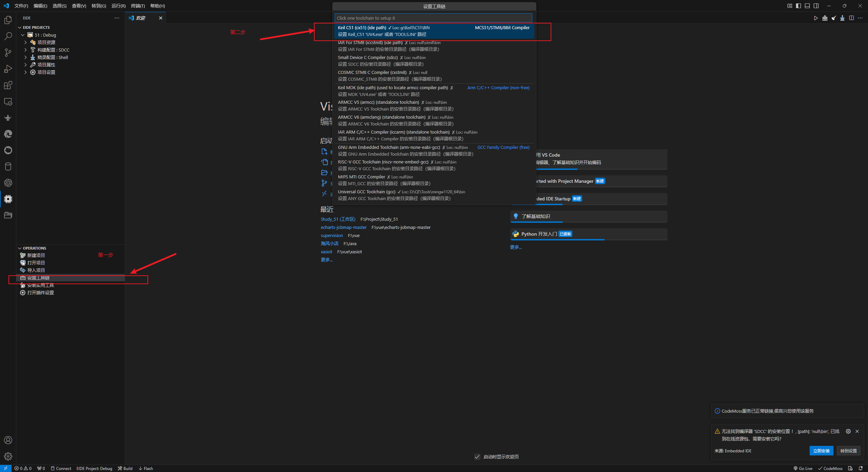
Task: Click the Build status bar item
Action: (x=125, y=468)
